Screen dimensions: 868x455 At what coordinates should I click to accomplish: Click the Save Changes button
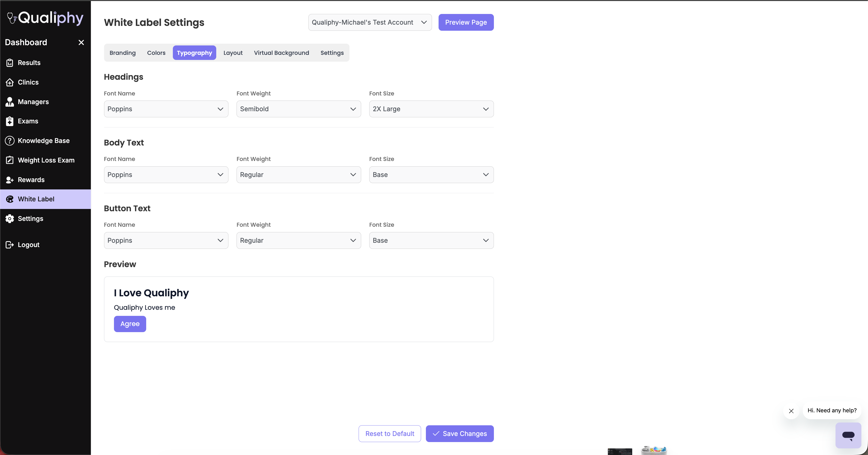click(460, 434)
